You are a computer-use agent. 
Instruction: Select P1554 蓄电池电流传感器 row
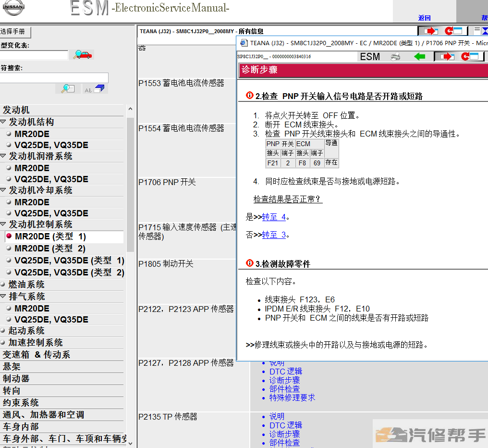[181, 128]
